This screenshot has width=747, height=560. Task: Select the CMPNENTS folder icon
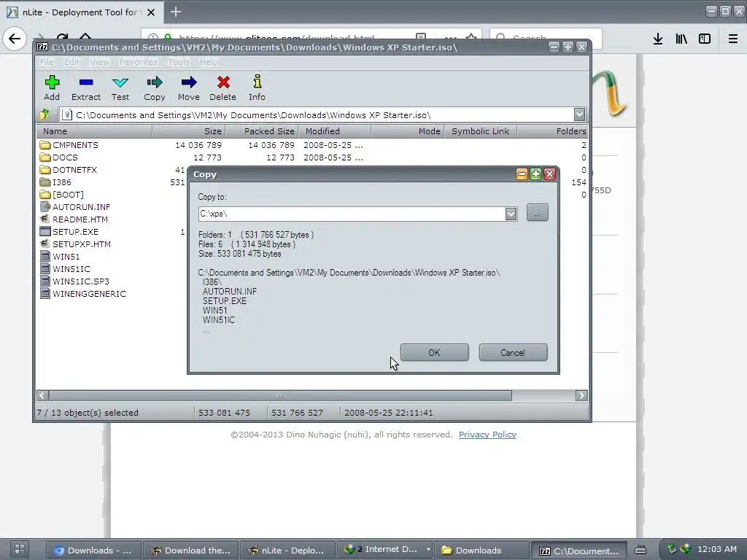[45, 145]
